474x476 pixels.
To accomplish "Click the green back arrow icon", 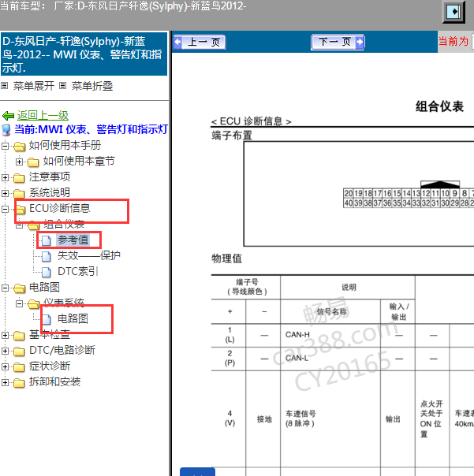I will 8,116.
